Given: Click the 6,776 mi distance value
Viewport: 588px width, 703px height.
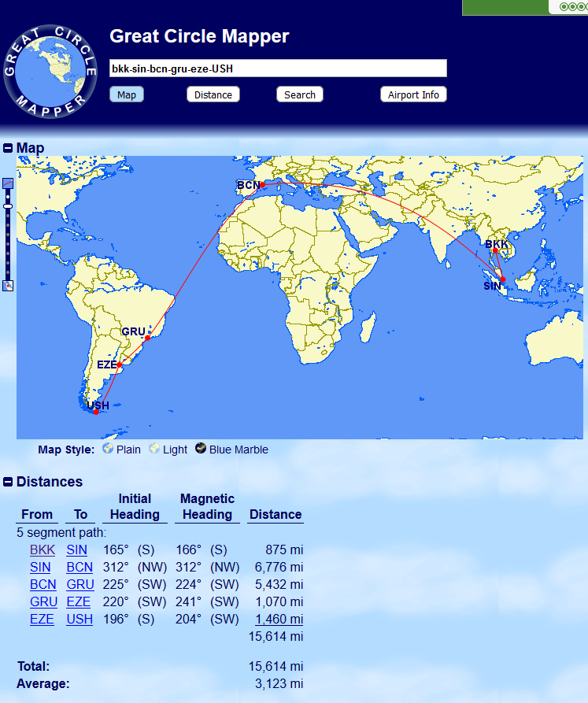Looking at the screenshot, I should [x=279, y=567].
